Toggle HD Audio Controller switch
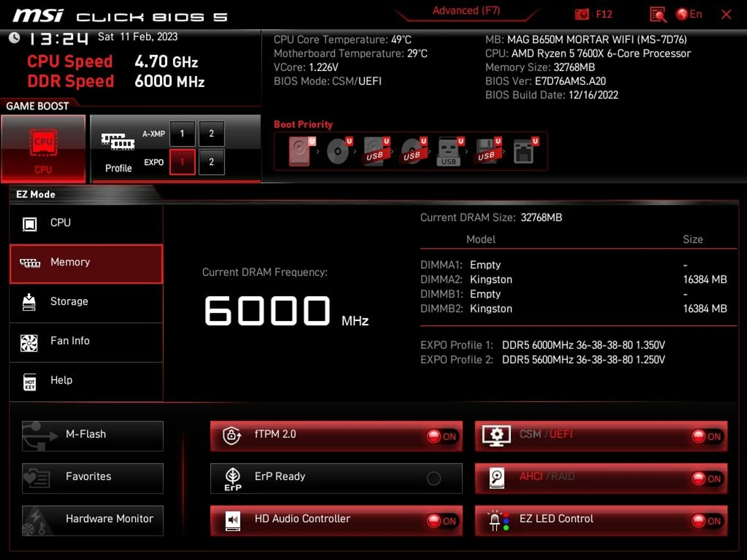The width and height of the screenshot is (747, 560). point(442,521)
